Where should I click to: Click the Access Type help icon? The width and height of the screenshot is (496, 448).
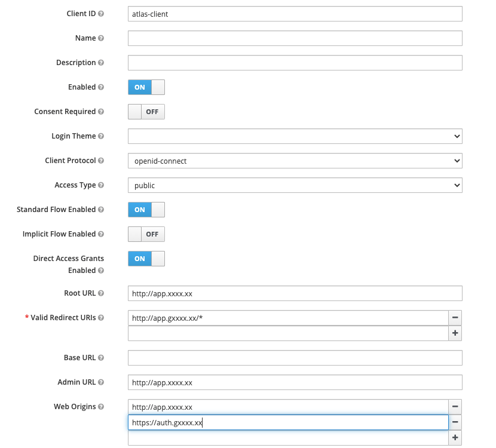tap(100, 185)
